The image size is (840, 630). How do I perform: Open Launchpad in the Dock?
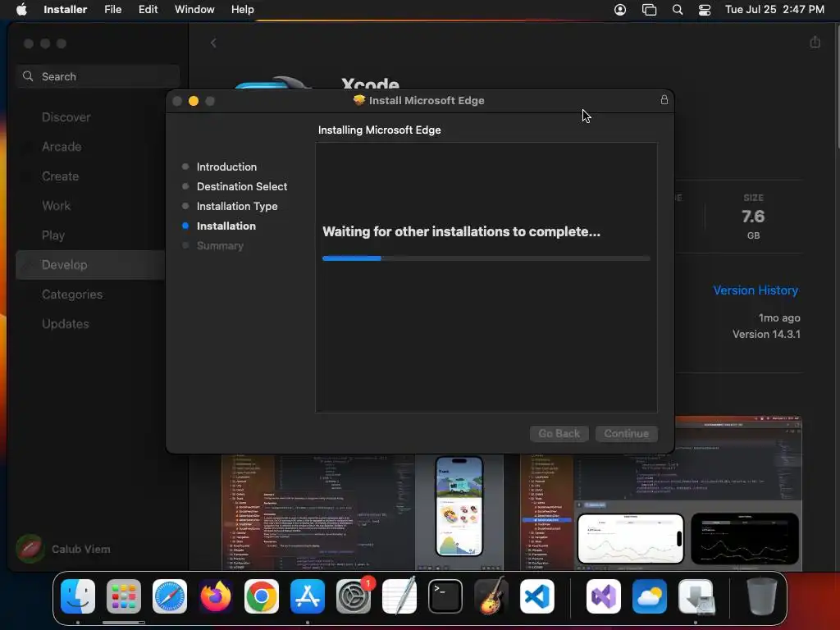point(124,596)
